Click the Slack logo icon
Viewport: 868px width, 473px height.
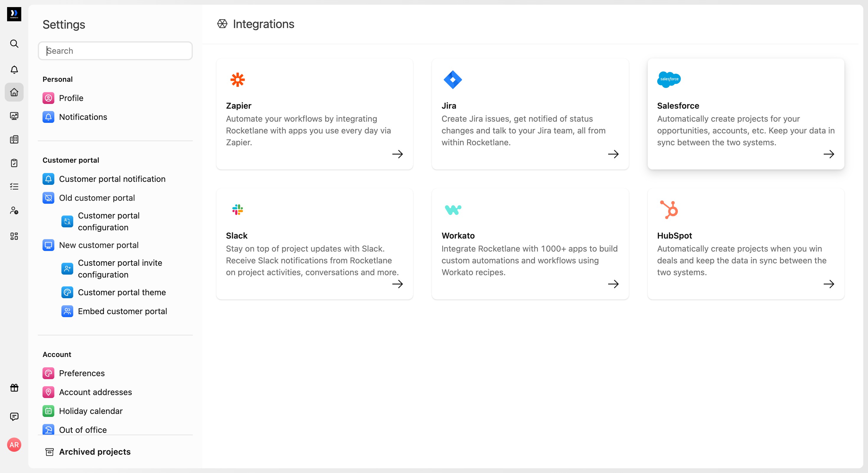[x=238, y=210]
